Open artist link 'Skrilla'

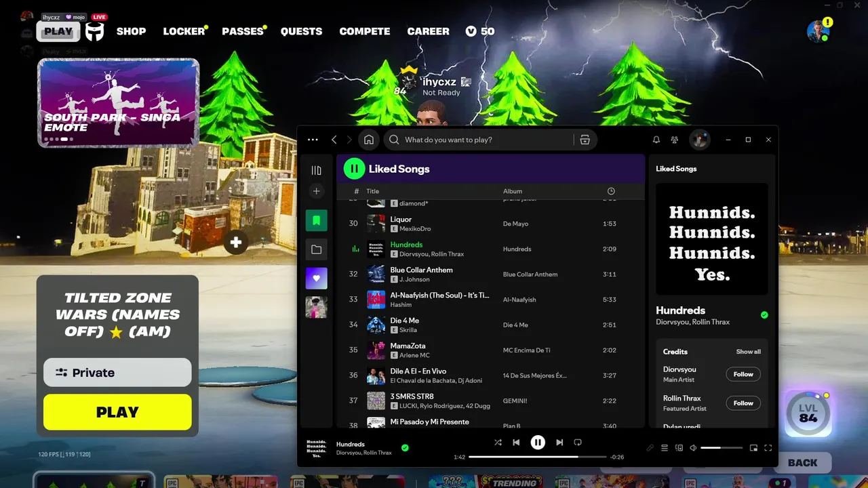[408, 330]
